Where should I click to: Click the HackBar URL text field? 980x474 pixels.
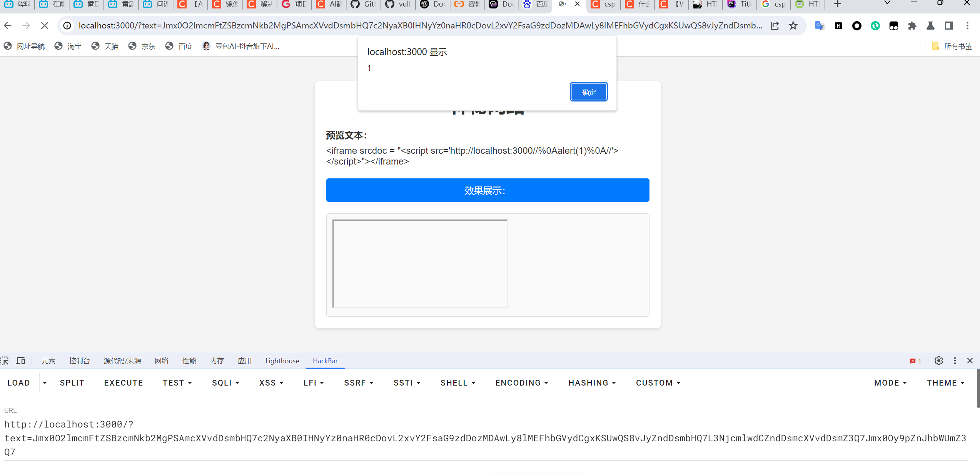click(x=486, y=438)
